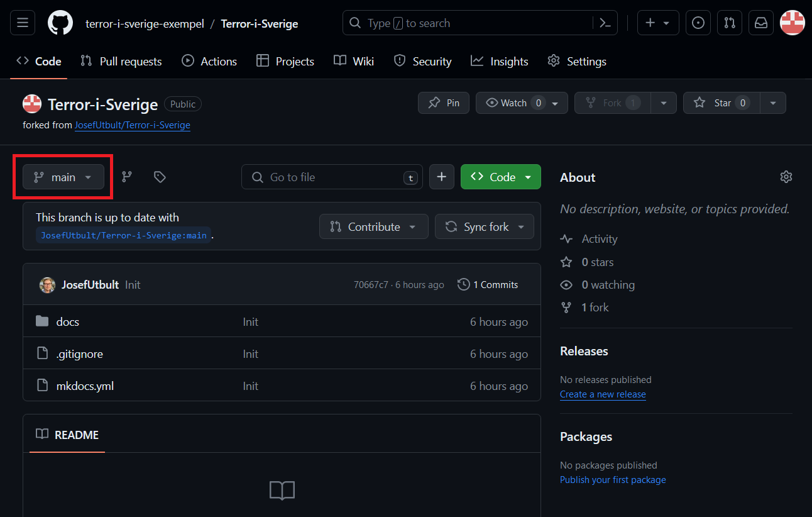Open the mkdocs.yml file
The width and height of the screenshot is (812, 517).
(85, 386)
